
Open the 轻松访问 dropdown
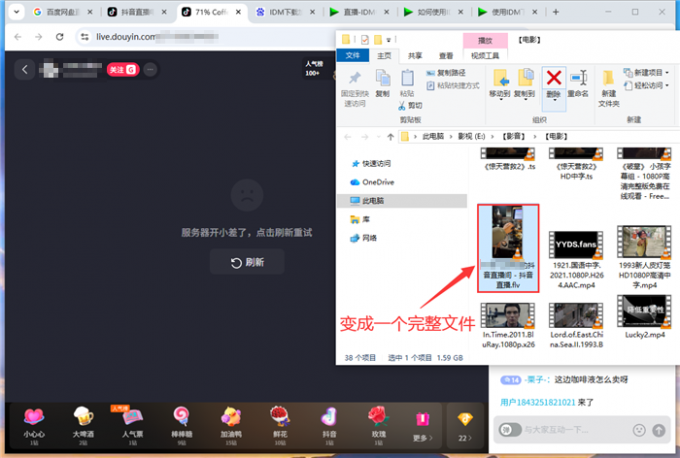(x=646, y=85)
